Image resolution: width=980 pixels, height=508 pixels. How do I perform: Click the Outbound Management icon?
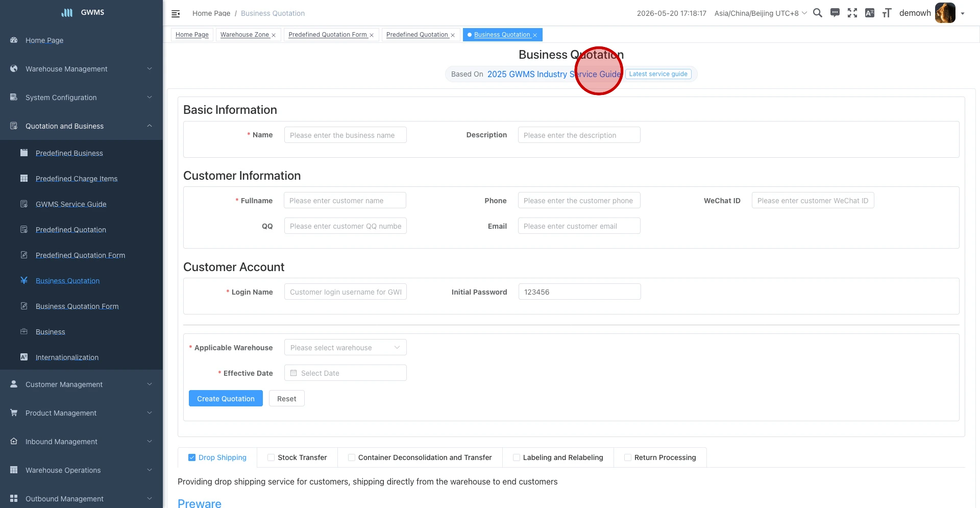[x=14, y=498]
